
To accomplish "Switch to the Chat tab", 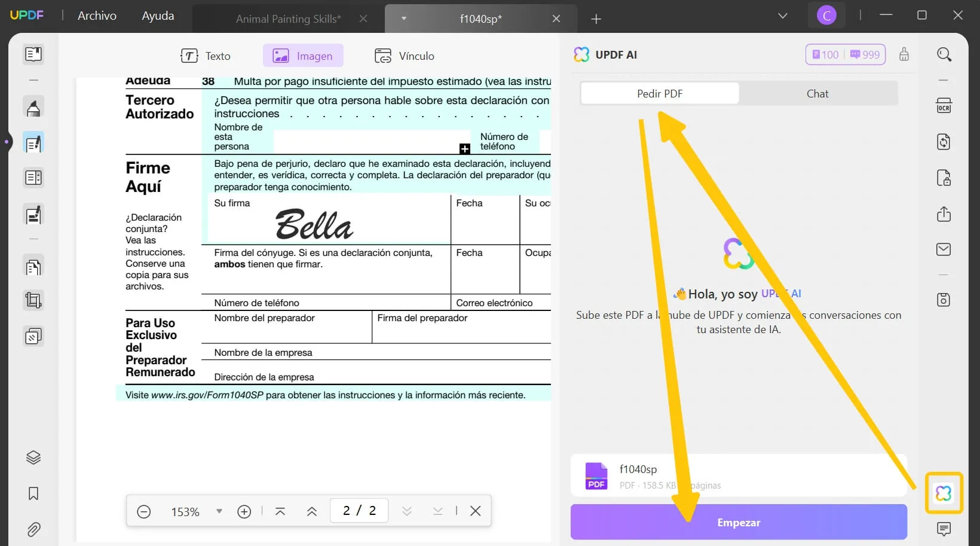I will pyautogui.click(x=817, y=93).
